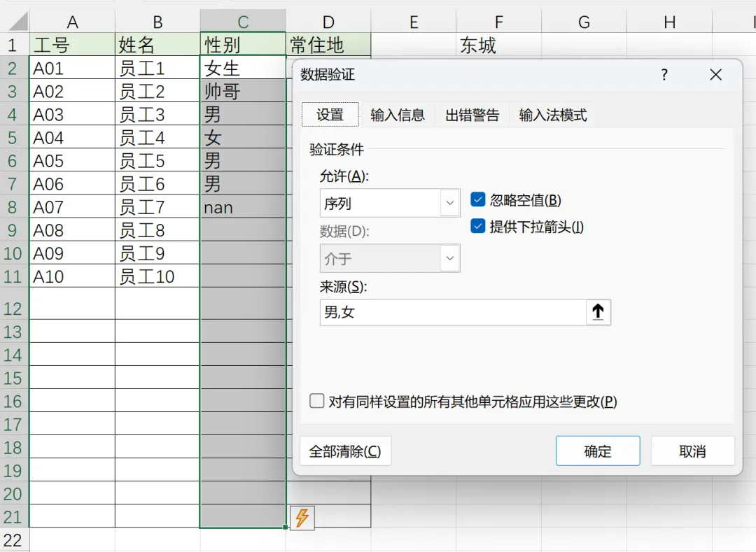This screenshot has height=552, width=756.
Task: Click cell containing 女生
Action: [243, 68]
